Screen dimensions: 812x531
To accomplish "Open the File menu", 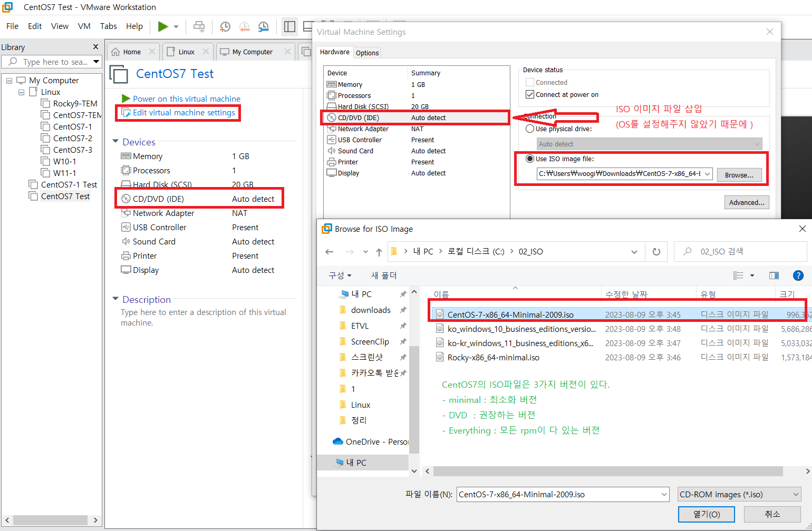I will point(12,26).
